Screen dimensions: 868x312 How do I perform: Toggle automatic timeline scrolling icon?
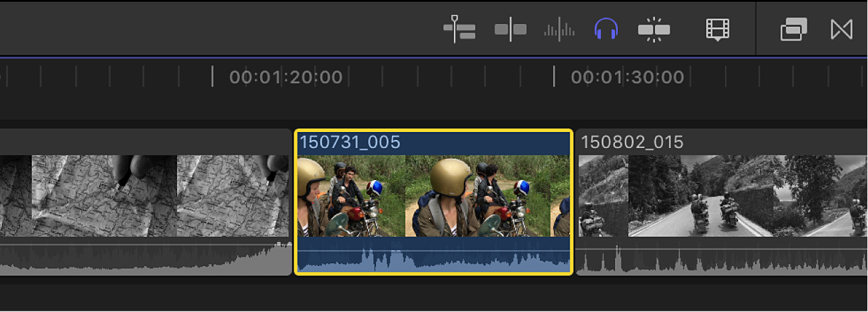459,29
